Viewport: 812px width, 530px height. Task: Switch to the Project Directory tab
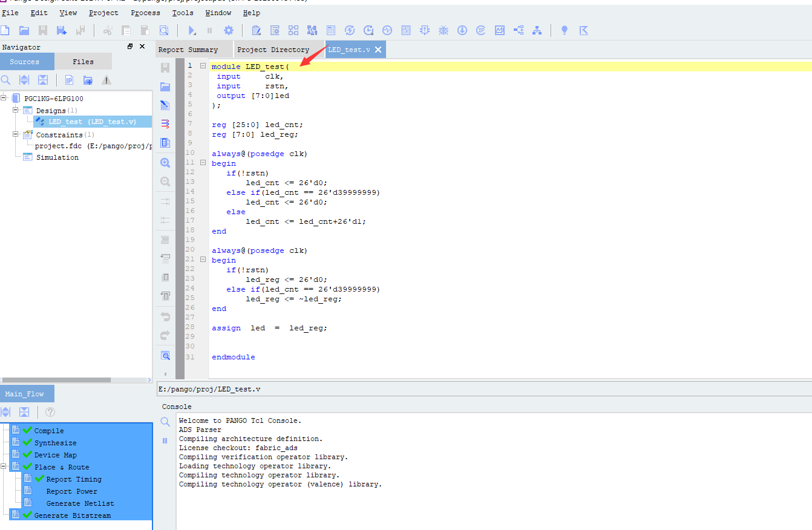click(280, 50)
